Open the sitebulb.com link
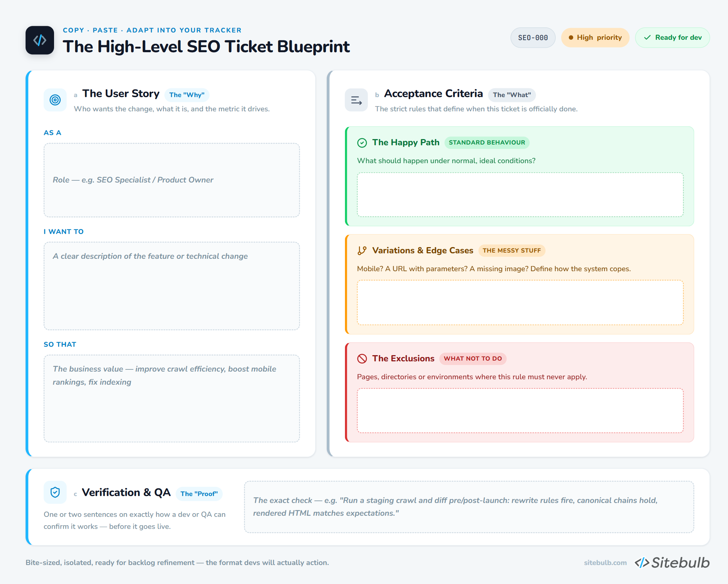The image size is (728, 584). click(x=605, y=563)
